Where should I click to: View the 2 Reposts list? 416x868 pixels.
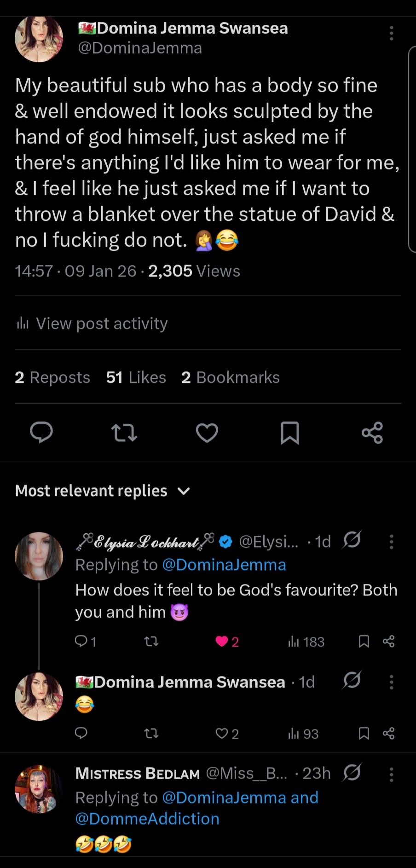point(52,377)
